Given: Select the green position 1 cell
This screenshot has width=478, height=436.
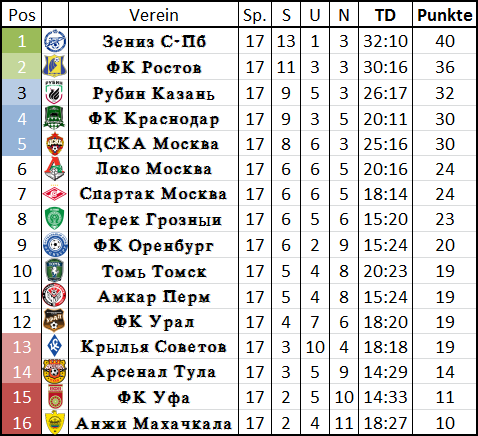Looking at the screenshot, I should tap(21, 41).
